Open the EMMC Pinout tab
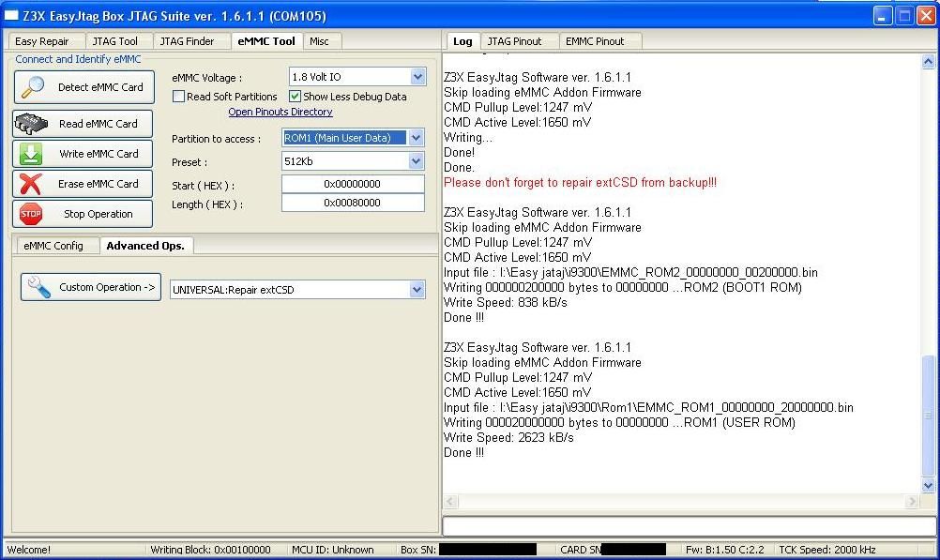Viewport: 940px width, 560px height. pyautogui.click(x=595, y=41)
